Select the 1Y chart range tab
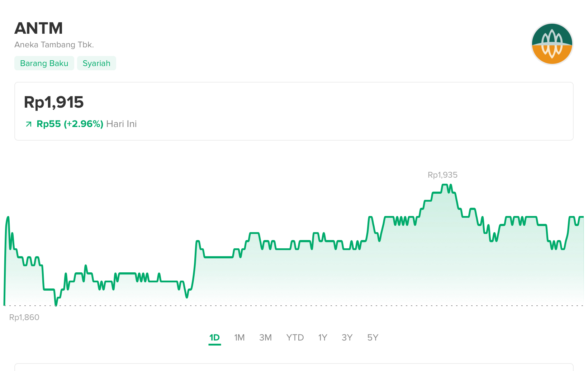Image resolution: width=588 pixels, height=371 pixels. (x=322, y=338)
